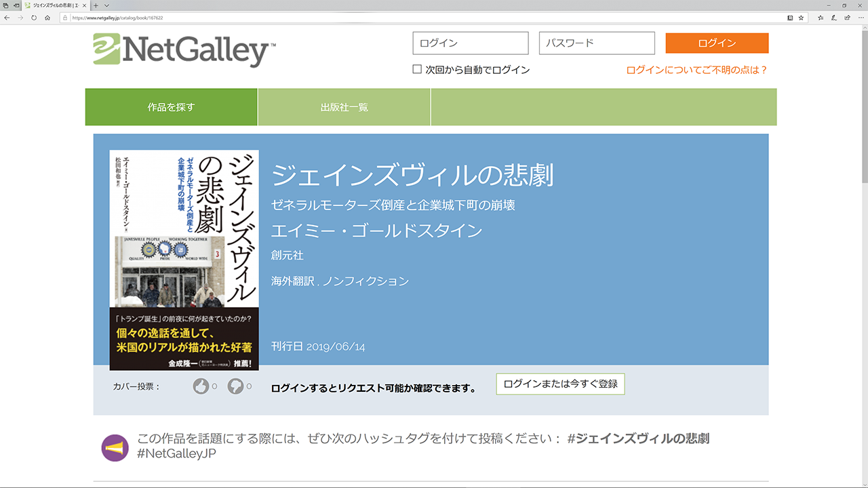Open a new tab with plus icon

96,5
